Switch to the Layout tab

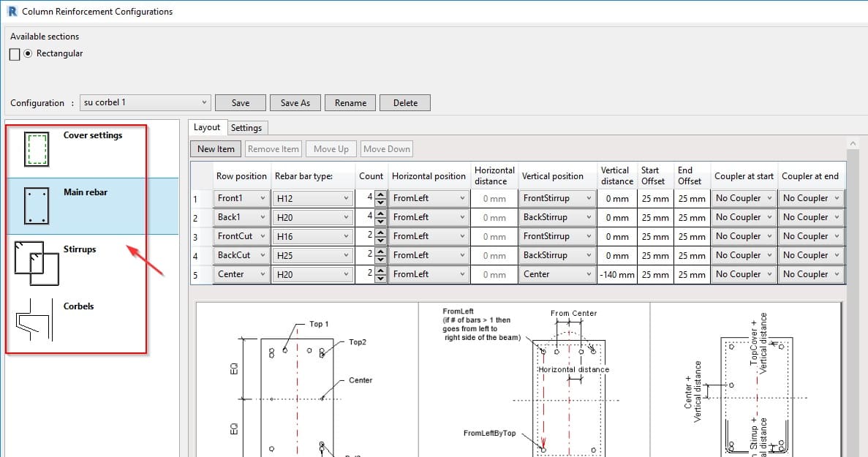[x=207, y=127]
